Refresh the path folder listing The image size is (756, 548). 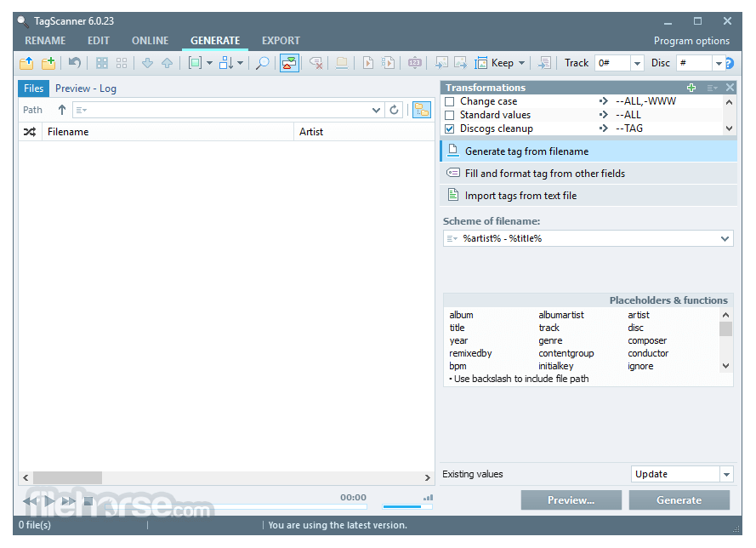394,110
